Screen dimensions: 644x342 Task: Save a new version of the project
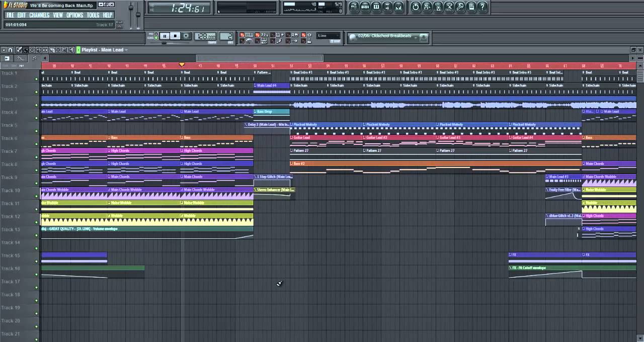427,7
